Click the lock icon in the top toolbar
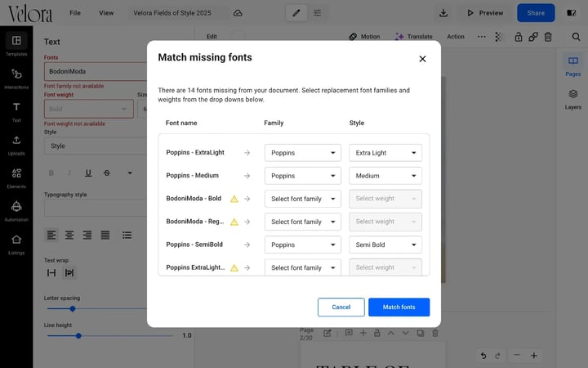 (519, 37)
